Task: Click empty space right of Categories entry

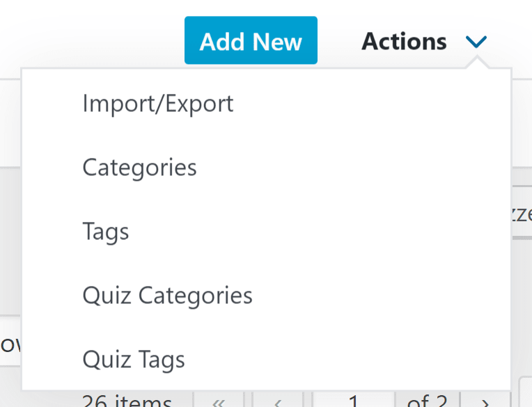Action: click(x=353, y=168)
